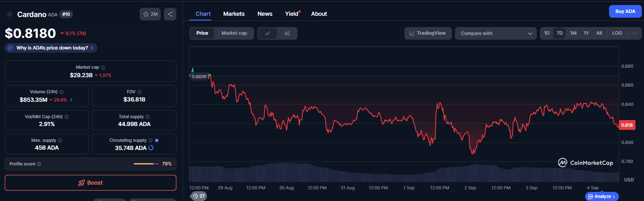Set chart range to All
This screenshot has height=201, width=644.
pos(599,33)
